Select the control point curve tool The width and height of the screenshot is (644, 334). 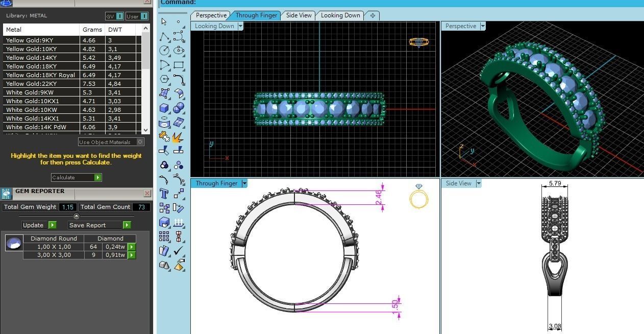coord(179,36)
